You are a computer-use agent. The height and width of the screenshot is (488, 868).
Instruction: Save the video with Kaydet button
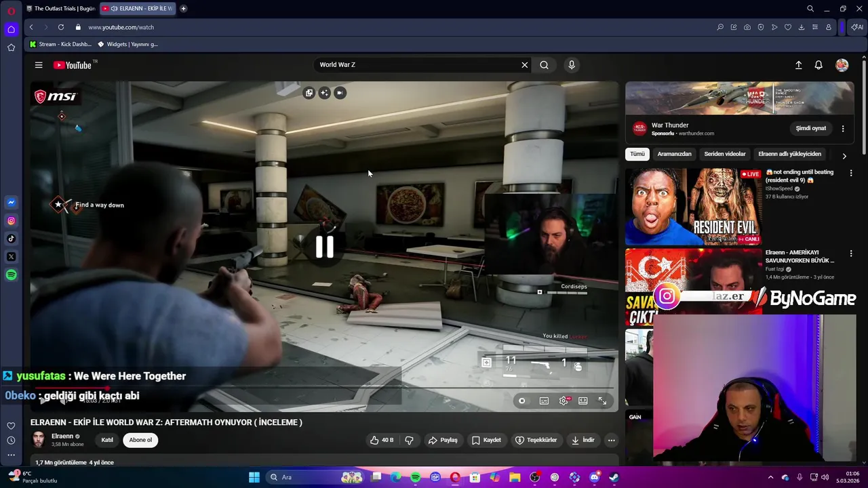click(x=486, y=440)
